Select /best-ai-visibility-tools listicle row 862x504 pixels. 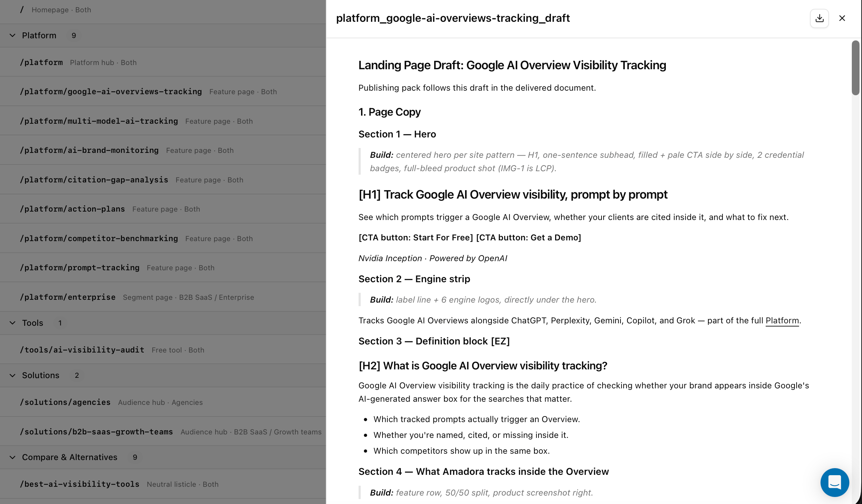(x=163, y=484)
